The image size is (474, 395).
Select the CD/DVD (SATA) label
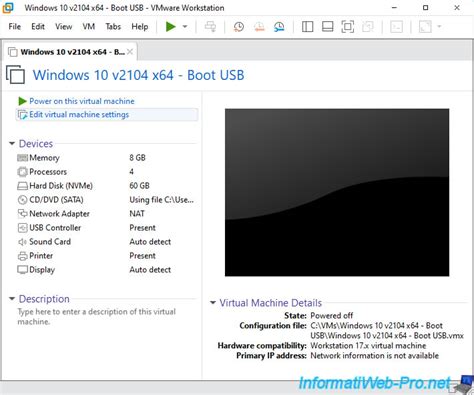56,200
